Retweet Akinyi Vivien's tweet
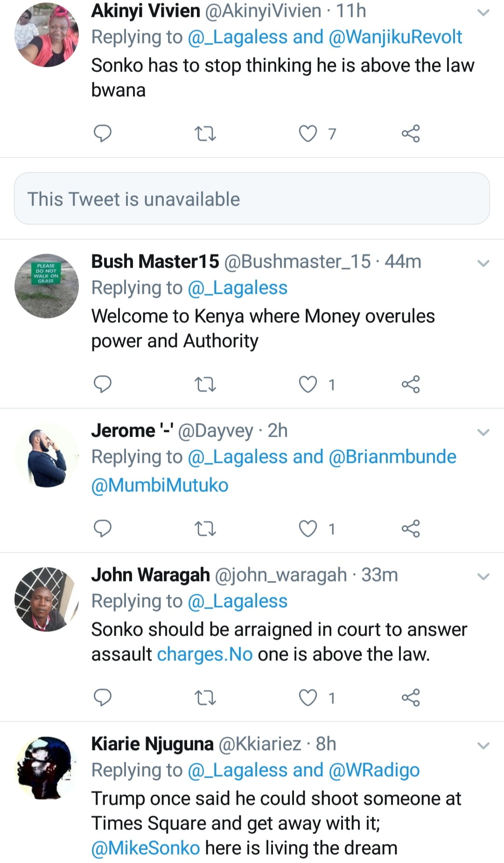Viewport: 504px width, 863px height. (205, 134)
